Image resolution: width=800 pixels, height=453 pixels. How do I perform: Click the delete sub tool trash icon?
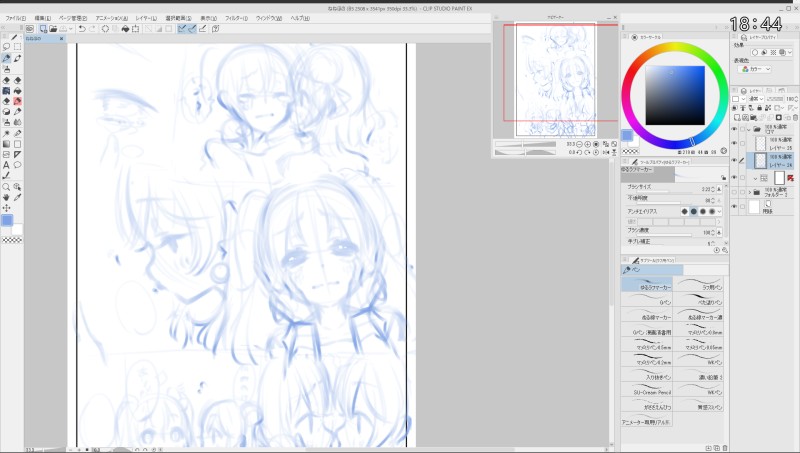pos(725,448)
